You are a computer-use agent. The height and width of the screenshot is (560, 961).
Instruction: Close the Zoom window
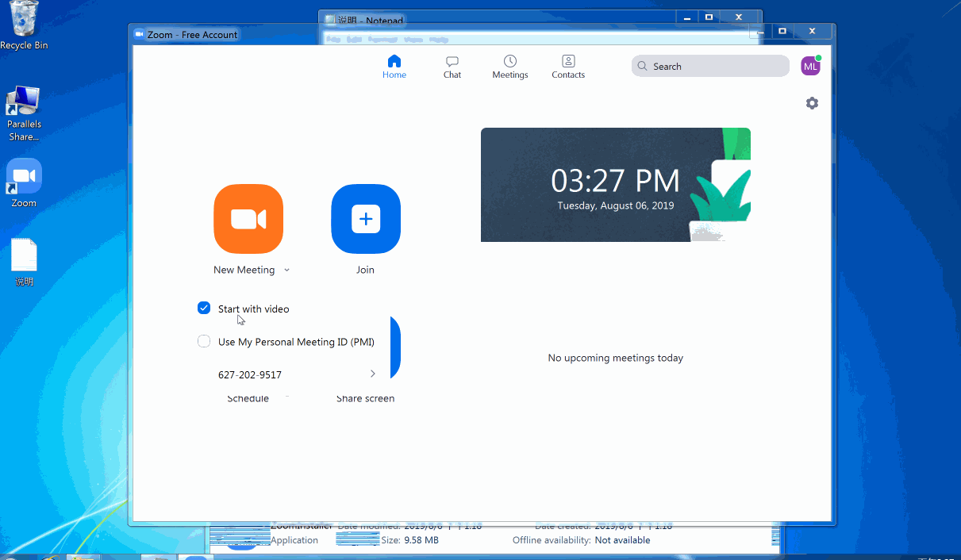812,31
